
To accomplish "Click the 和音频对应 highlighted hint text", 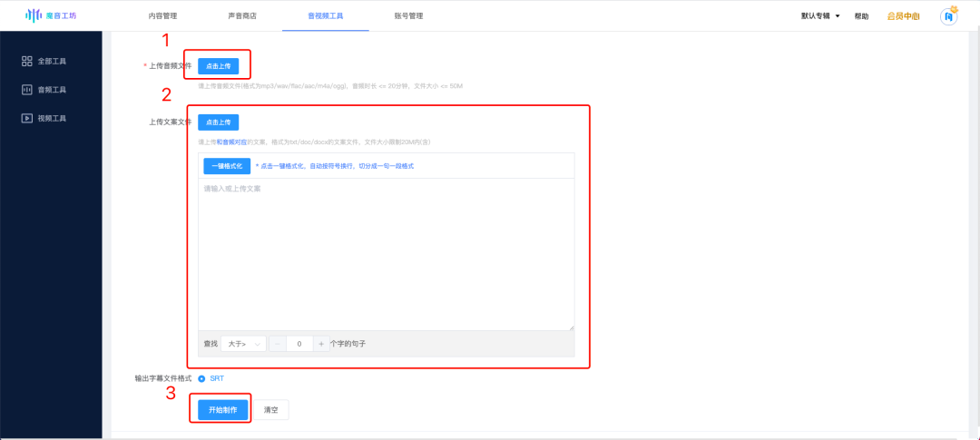I will coord(231,142).
